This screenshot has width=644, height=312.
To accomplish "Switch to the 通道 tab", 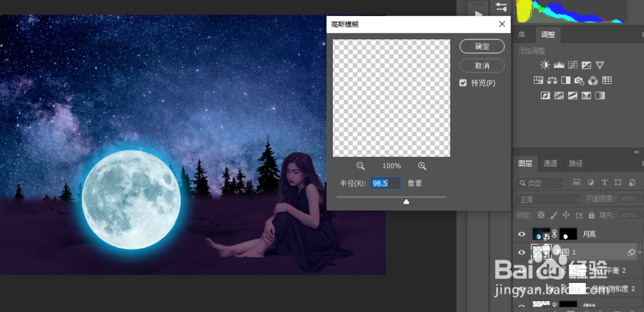I will coord(551,163).
